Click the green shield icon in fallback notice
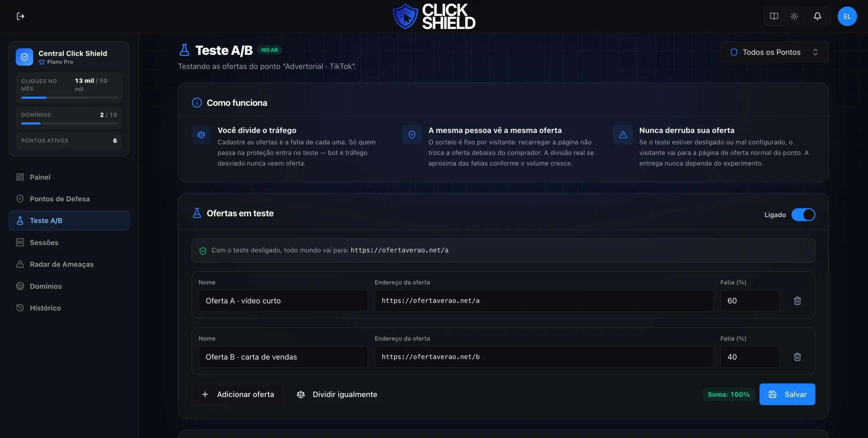 203,250
